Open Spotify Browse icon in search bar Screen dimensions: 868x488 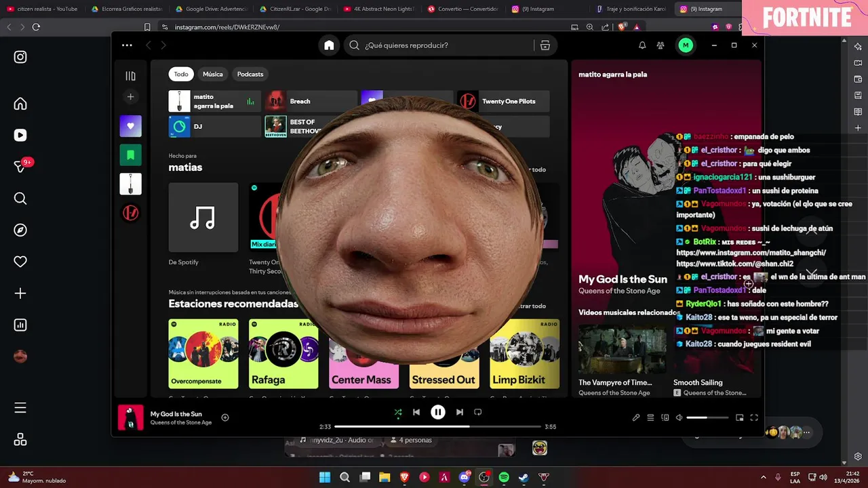point(545,45)
